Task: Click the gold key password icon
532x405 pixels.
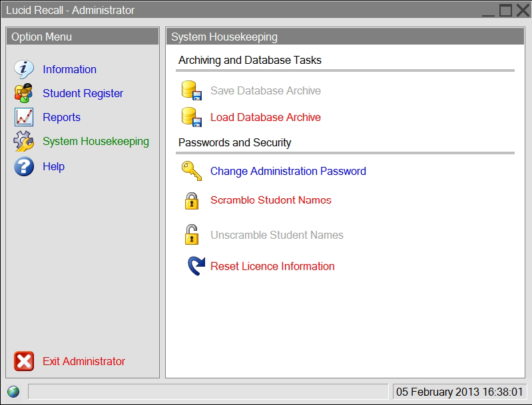Action: 192,171
